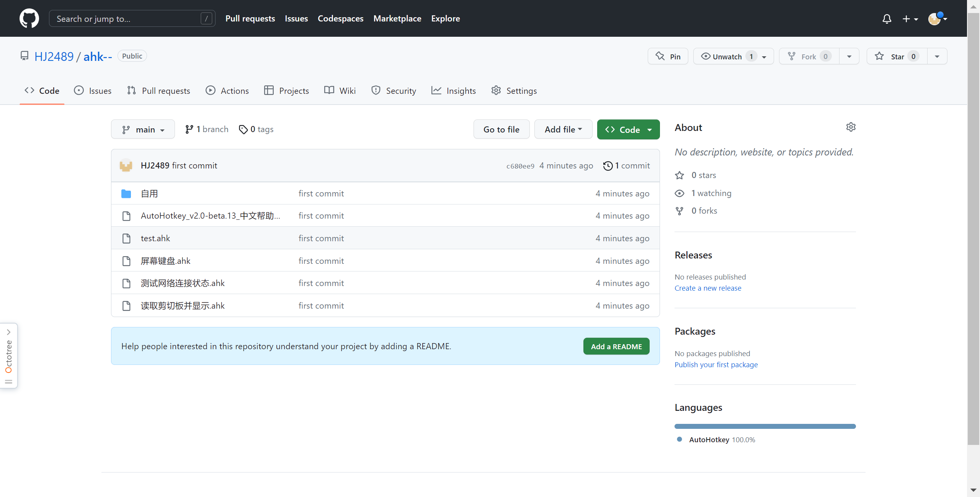Image resolution: width=980 pixels, height=497 pixels.
Task: Open the notifications bell
Action: (x=887, y=19)
